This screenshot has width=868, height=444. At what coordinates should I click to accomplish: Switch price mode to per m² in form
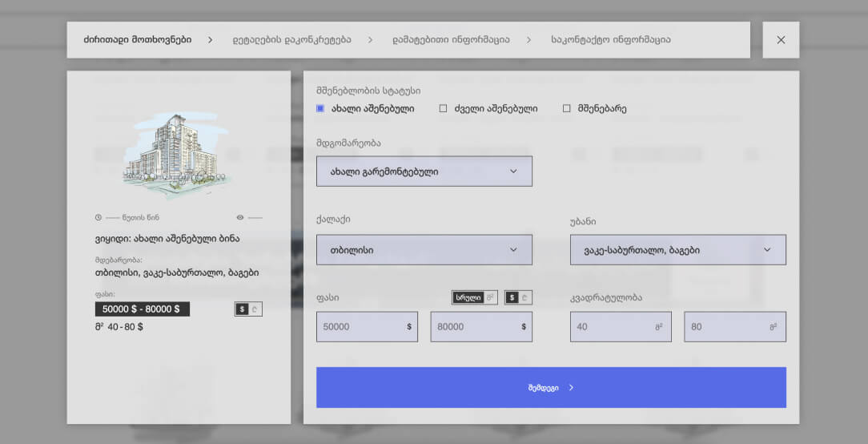(490, 297)
